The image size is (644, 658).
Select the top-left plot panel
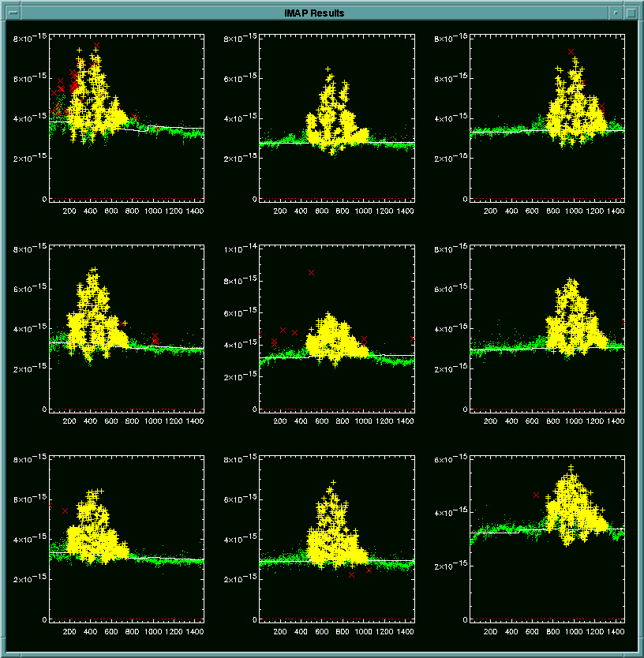coord(126,118)
